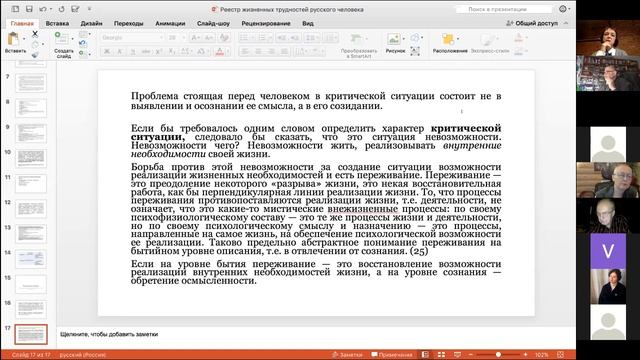This screenshot has width=640, height=360.
Task: Toggle underline (Ч) formatting
Action: [x=132, y=51]
